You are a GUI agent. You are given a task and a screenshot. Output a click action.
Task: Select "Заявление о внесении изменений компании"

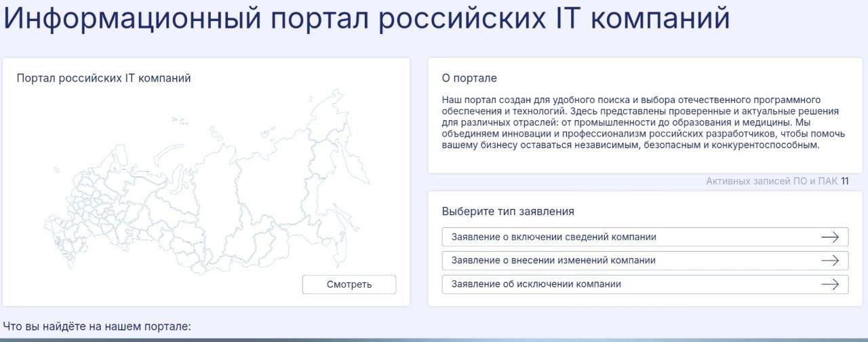[553, 261]
